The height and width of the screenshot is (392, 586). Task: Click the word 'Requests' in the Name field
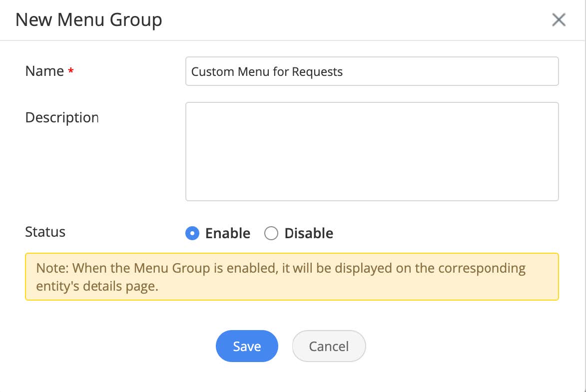pos(317,72)
